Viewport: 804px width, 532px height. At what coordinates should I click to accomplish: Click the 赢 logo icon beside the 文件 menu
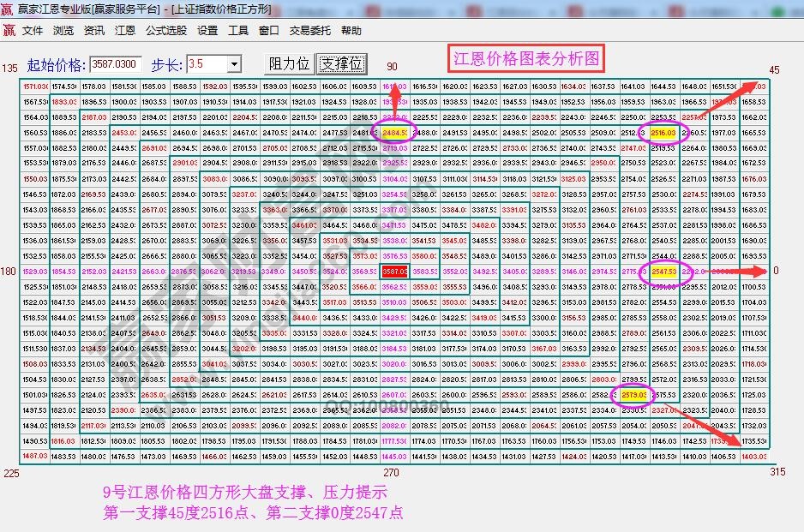[x=9, y=29]
